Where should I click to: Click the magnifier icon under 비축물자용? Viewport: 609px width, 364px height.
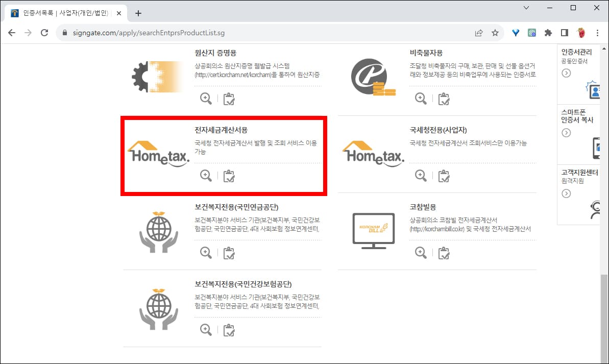pos(421,98)
